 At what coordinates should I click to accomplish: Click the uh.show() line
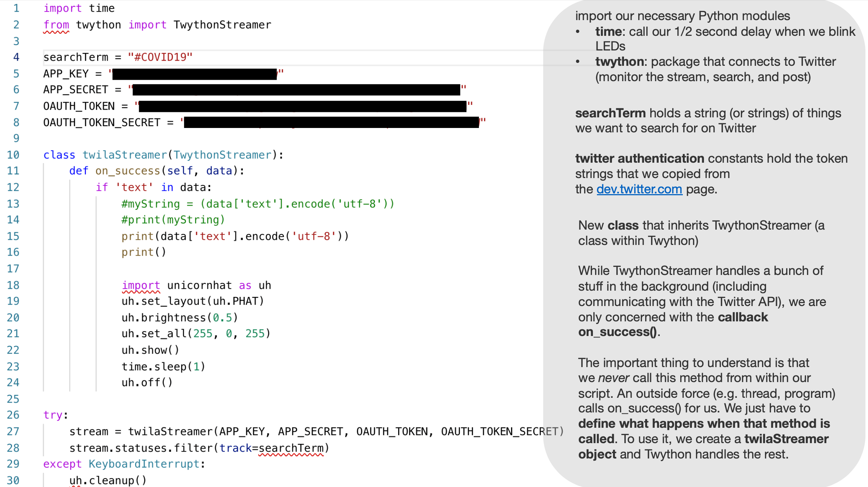click(151, 350)
